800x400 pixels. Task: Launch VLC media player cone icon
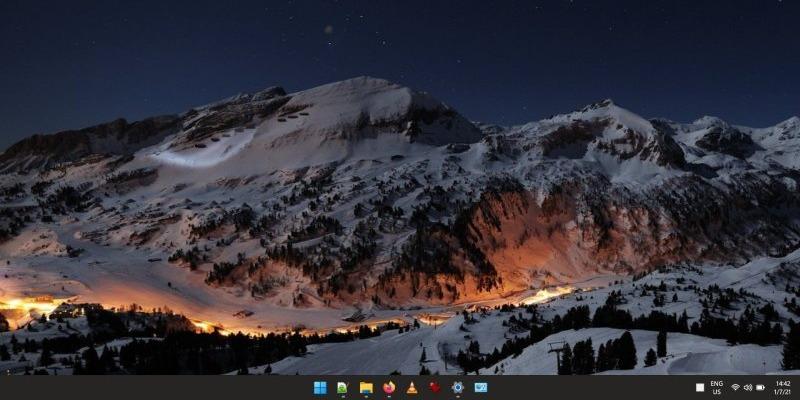[x=412, y=388]
